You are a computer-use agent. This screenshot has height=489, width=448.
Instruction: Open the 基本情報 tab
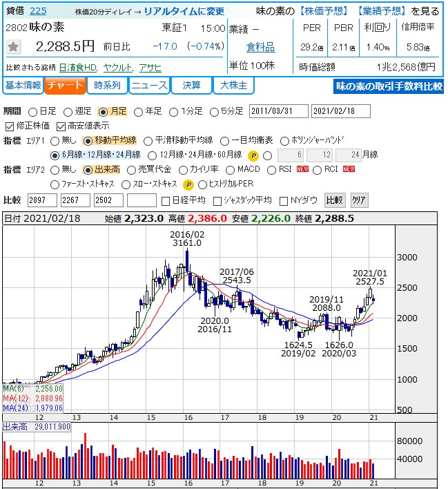point(23,85)
